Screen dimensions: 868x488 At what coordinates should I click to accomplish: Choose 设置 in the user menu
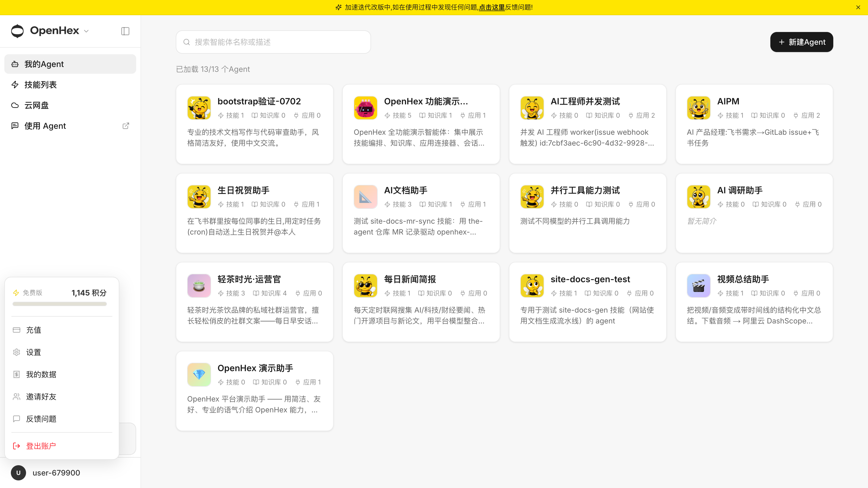coord(62,352)
